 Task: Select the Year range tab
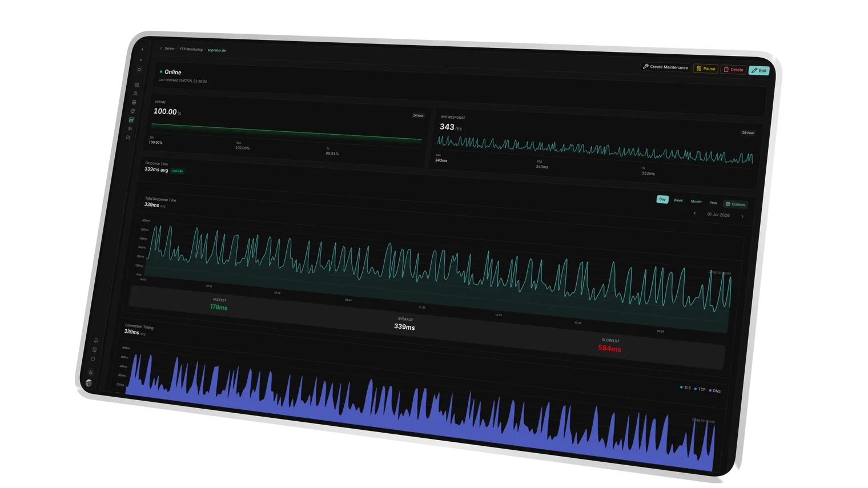(713, 203)
